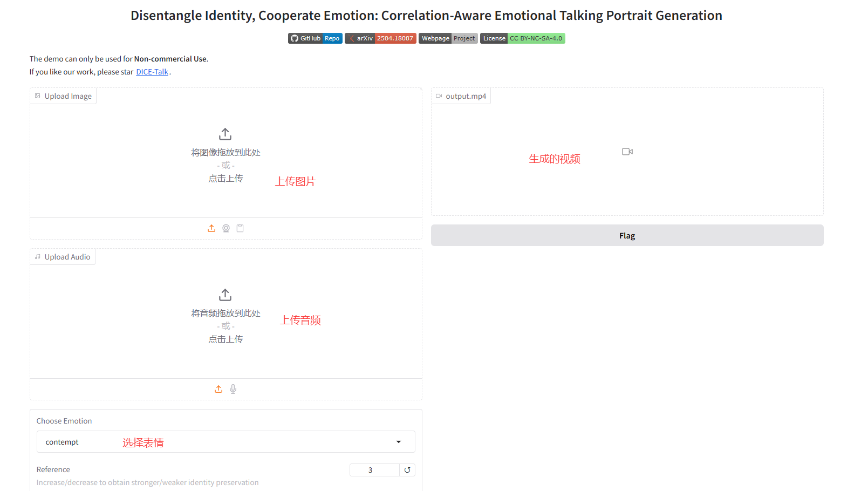The height and width of the screenshot is (491, 868).
Task: Click the video camera icon in output panel
Action: point(627,152)
